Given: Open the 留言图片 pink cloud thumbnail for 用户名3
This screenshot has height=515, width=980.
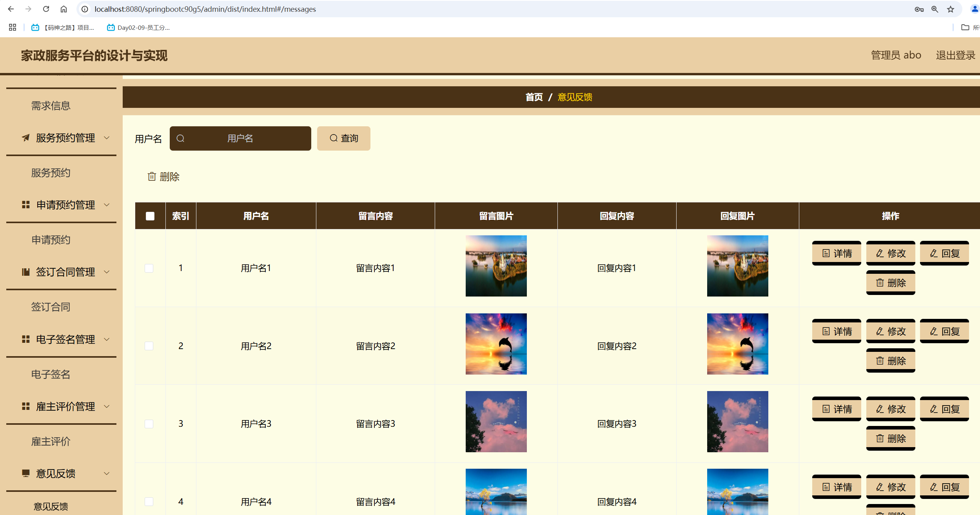Looking at the screenshot, I should point(496,422).
